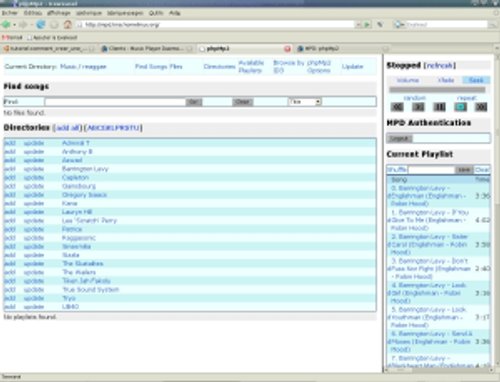Click the browser stop-loading icon

coord(54,25)
